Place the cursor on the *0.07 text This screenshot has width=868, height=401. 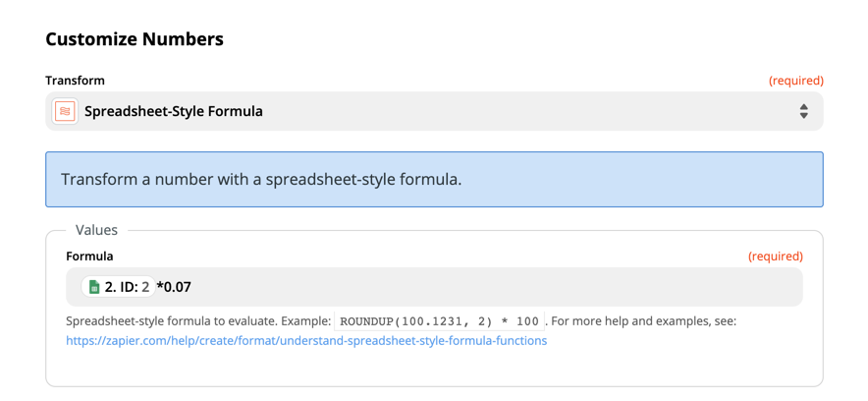point(175,287)
